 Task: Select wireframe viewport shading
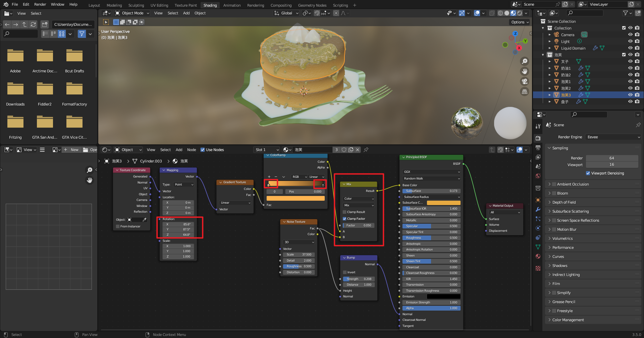click(x=500, y=13)
